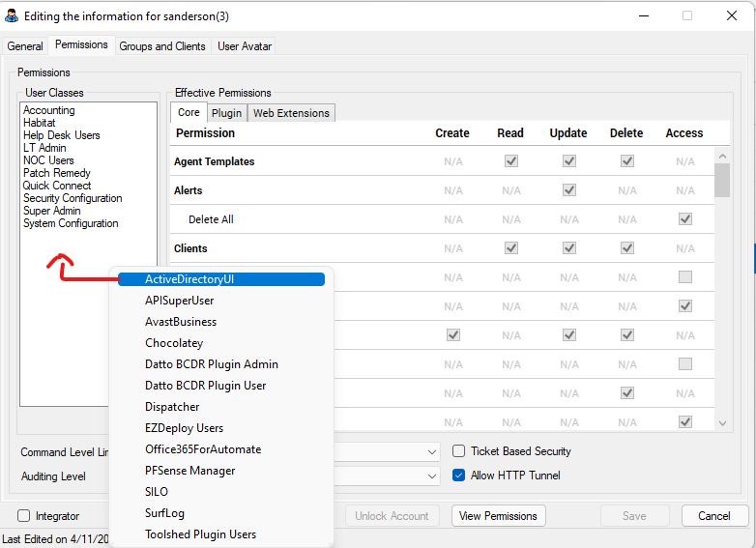The width and height of the screenshot is (756, 548).
Task: Open the Groups and Clients tab
Action: click(162, 46)
